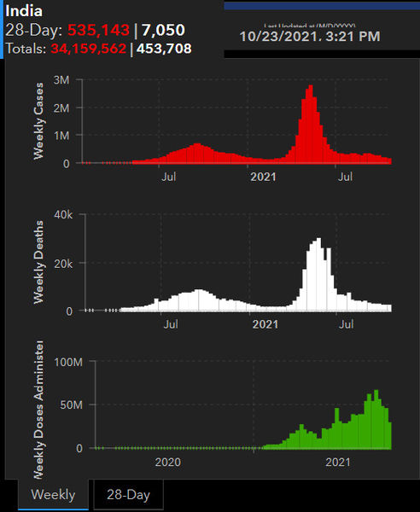Switch to the 28-Day tab
Viewport: 420px width, 512px height.
coord(128,494)
